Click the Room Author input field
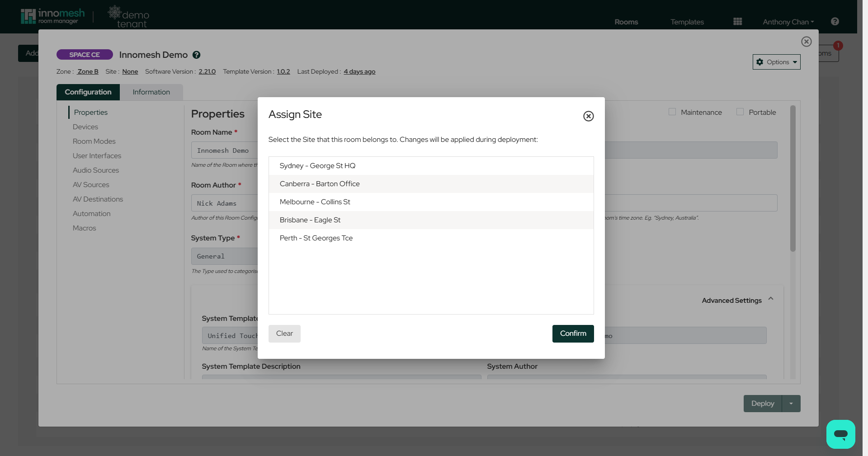The image size is (868, 456). pyautogui.click(x=224, y=203)
